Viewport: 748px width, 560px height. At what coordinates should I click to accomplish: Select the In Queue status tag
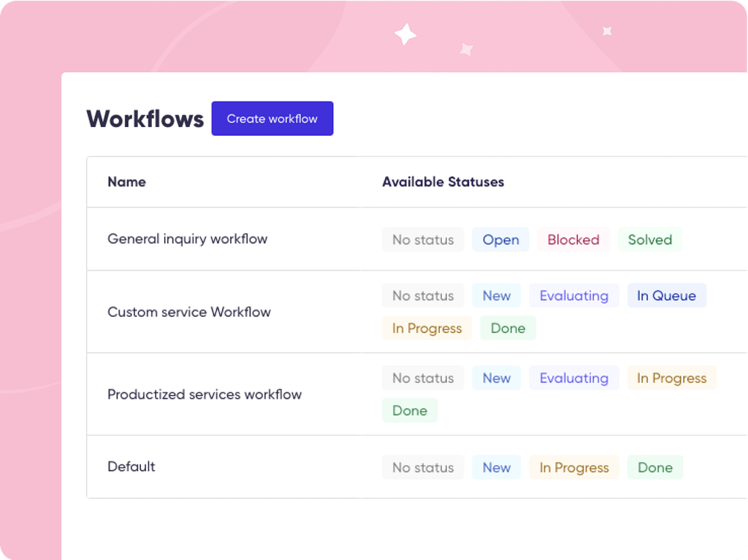pos(666,296)
